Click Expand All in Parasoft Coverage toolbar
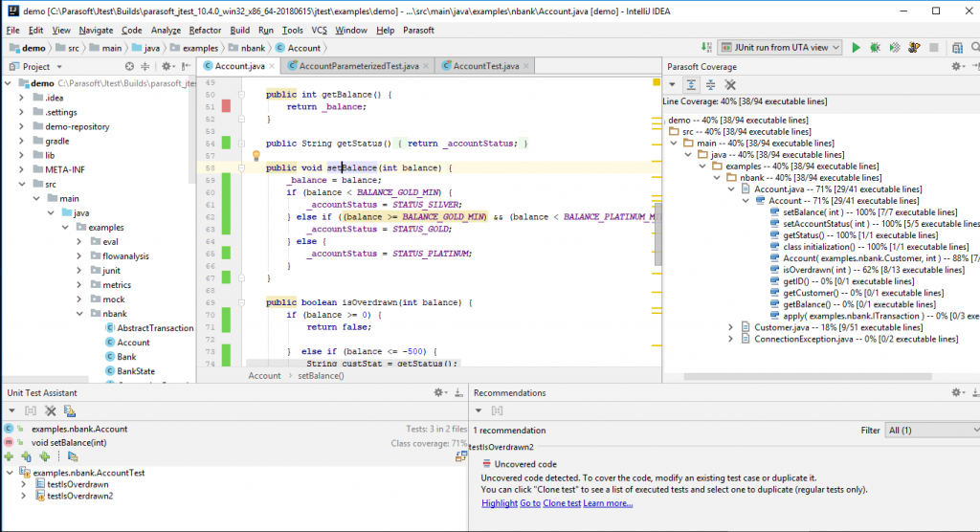980x532 pixels. tap(692, 84)
